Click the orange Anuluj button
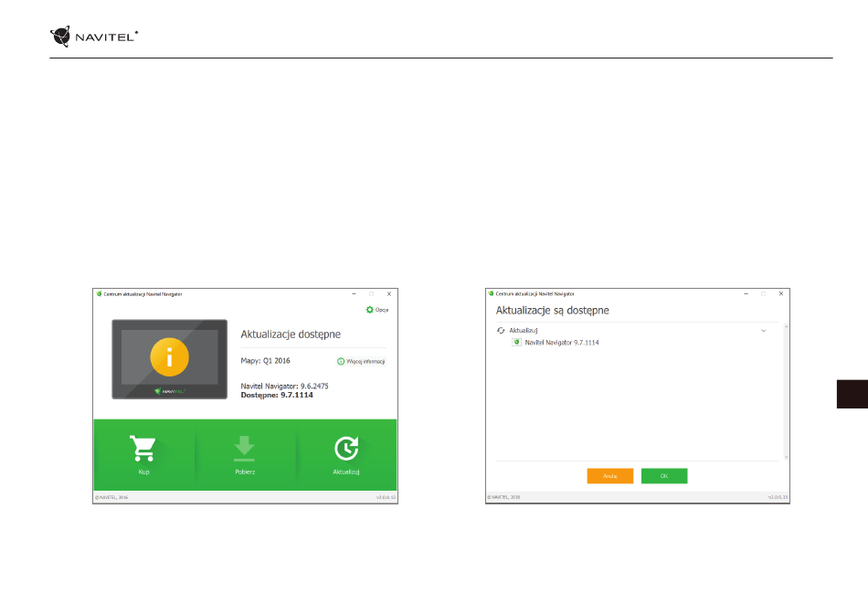This screenshot has width=868, height=615. [610, 476]
